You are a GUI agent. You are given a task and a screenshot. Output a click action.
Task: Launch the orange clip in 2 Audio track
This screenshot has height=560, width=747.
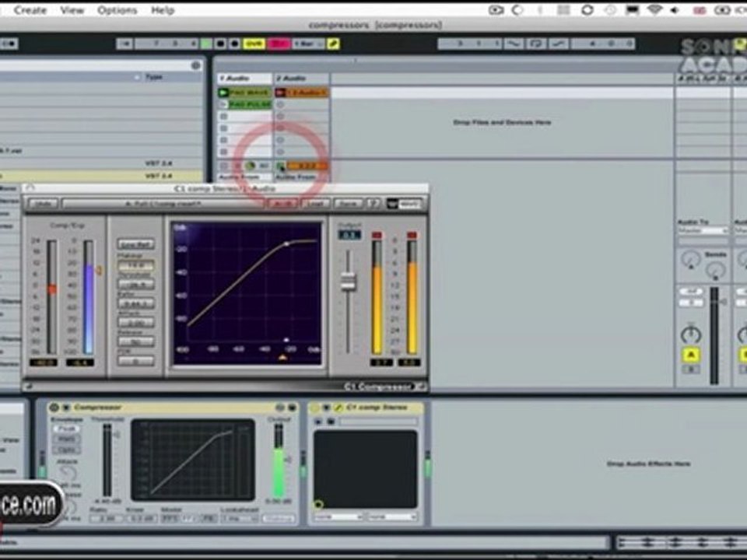pyautogui.click(x=281, y=93)
